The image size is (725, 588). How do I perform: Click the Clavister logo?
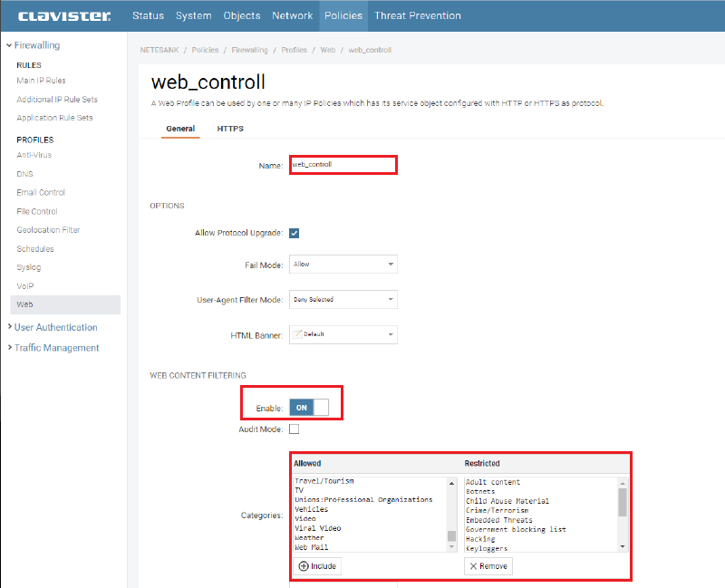coord(64,15)
